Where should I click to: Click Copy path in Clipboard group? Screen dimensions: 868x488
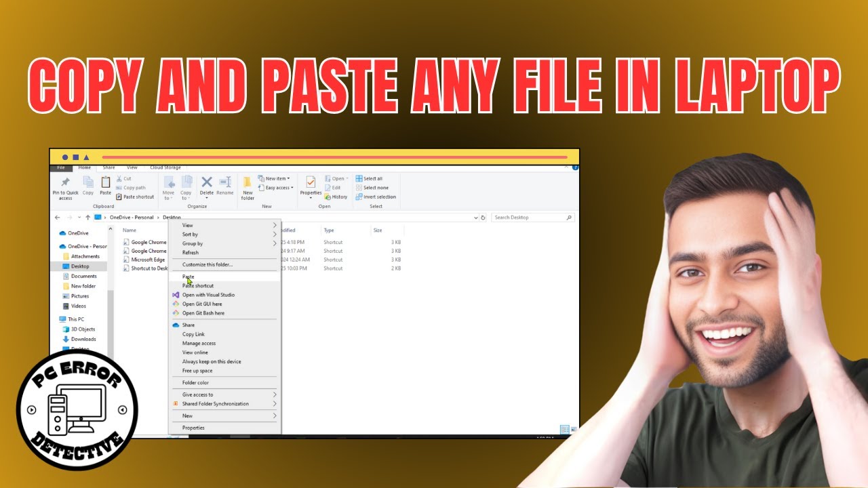click(131, 188)
